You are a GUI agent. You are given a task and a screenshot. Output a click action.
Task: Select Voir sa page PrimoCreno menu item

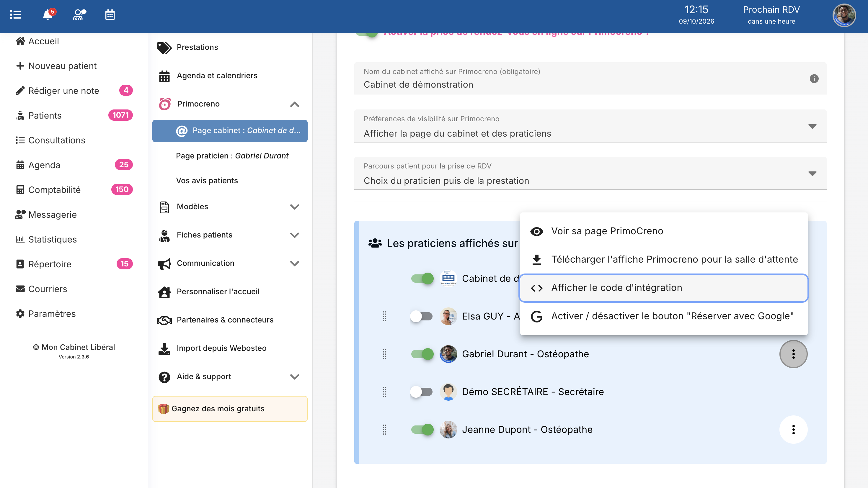663,231
